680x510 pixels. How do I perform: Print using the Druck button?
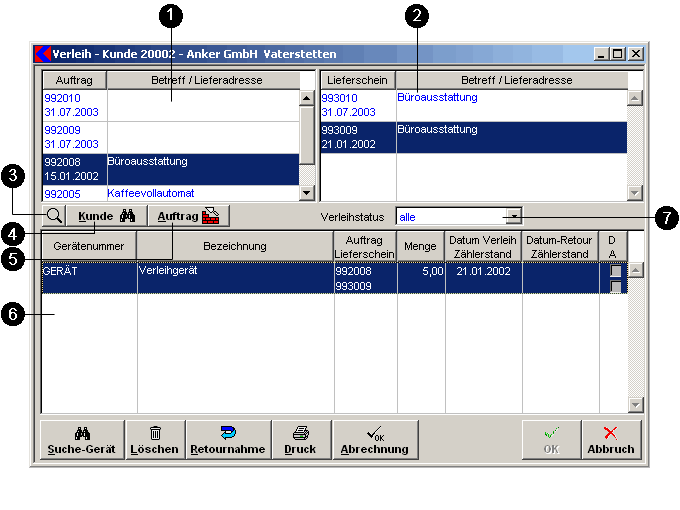(x=299, y=440)
